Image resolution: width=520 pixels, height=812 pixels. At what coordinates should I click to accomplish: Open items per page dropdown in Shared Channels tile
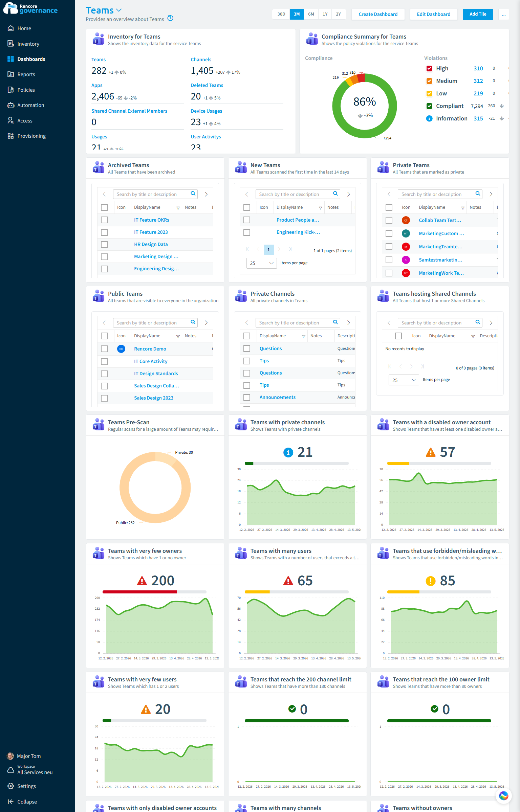404,380
